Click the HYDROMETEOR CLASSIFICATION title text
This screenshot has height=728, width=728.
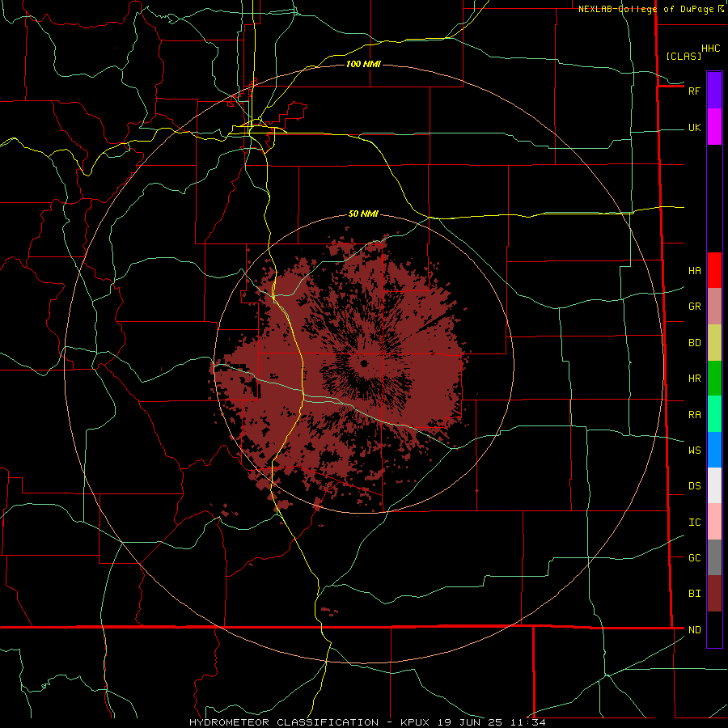pos(284,722)
